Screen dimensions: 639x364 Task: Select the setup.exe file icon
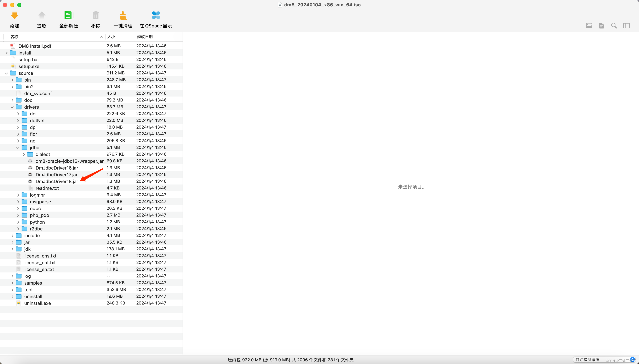tap(13, 66)
